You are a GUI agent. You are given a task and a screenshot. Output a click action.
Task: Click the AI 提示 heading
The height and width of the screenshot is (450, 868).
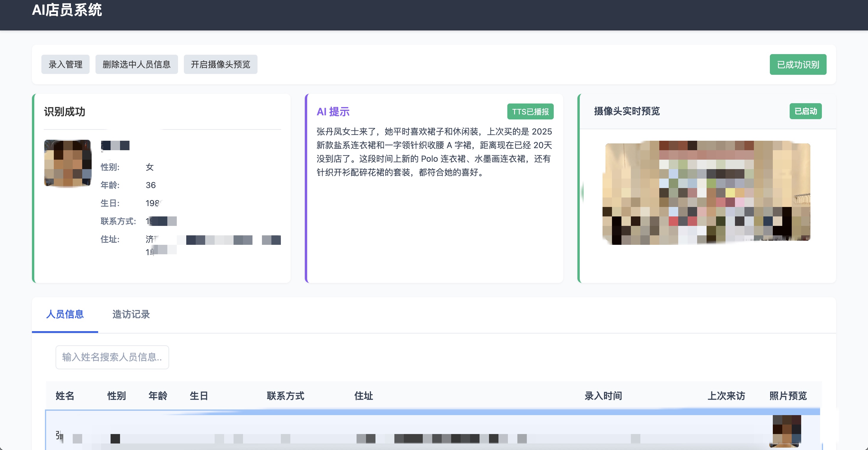(x=333, y=111)
